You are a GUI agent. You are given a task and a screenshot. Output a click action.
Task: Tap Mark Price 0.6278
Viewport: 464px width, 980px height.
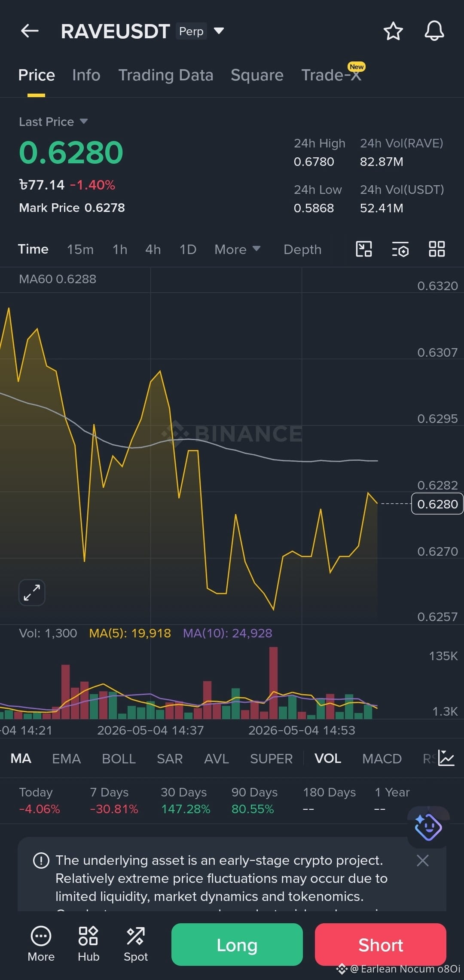72,208
